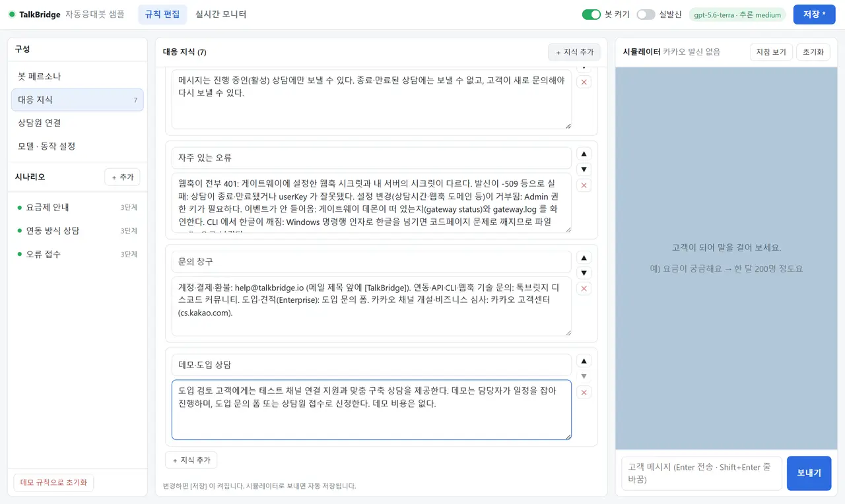Edit the 문의 창구 title field
This screenshot has height=504, width=845.
tap(372, 261)
